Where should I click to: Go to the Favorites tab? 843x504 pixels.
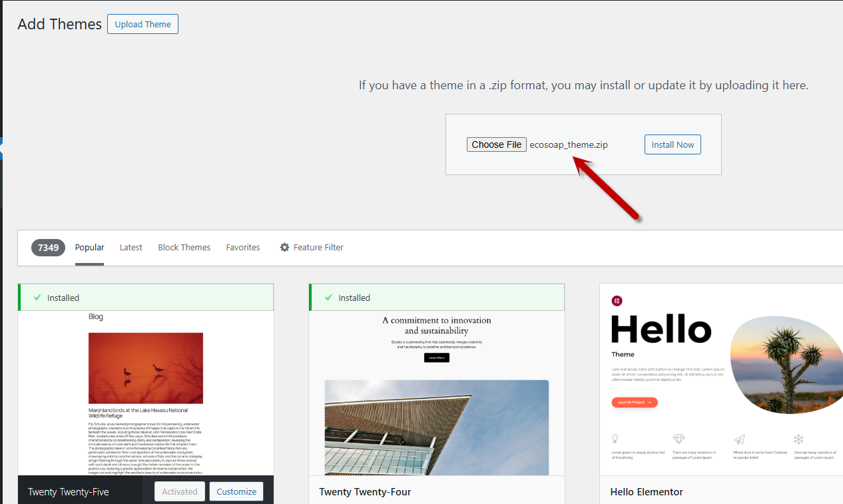click(243, 247)
